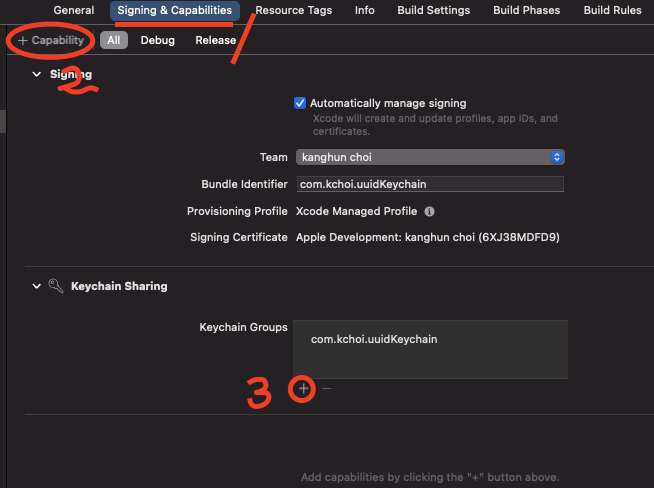Open the General tab
This screenshot has height=488, width=654.
click(73, 10)
